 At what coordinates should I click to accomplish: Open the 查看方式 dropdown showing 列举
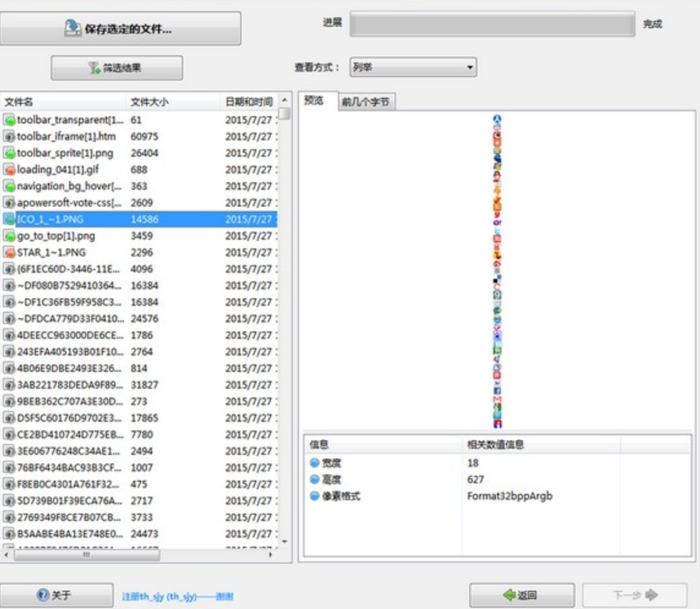413,68
